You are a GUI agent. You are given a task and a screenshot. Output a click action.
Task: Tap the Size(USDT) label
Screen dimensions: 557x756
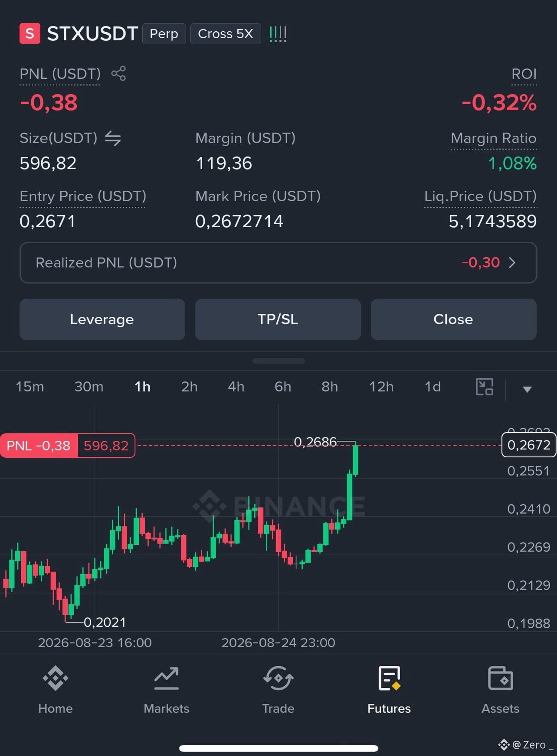click(59, 138)
